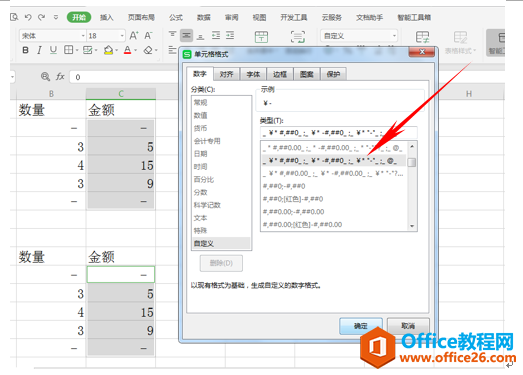523x375 pixels.
Task: Open the 公式 ribbon tab
Action: tap(176, 17)
